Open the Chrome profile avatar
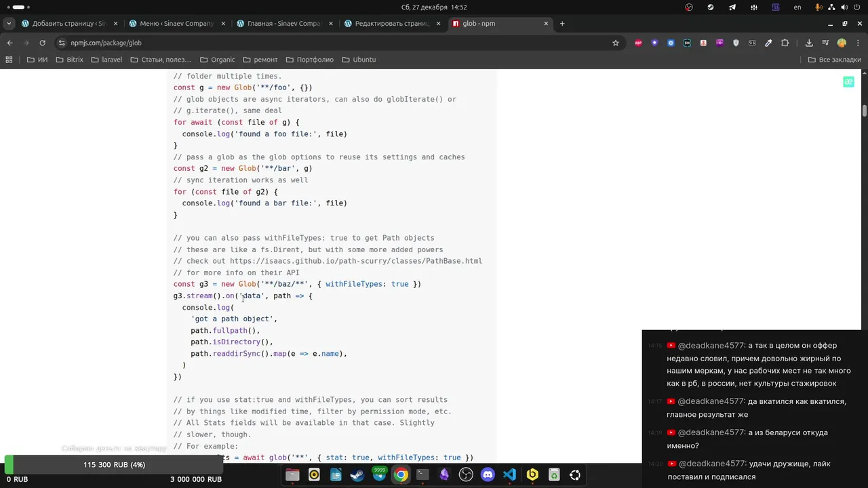This screenshot has height=488, width=868. 842,43
